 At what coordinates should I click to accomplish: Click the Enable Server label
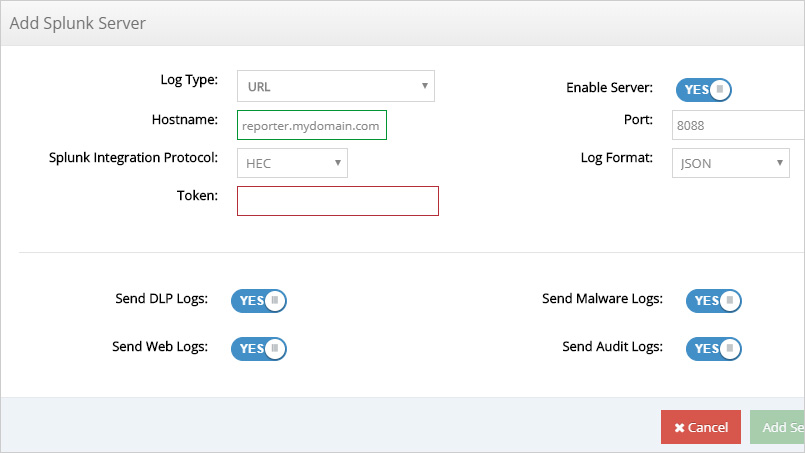coord(609,88)
